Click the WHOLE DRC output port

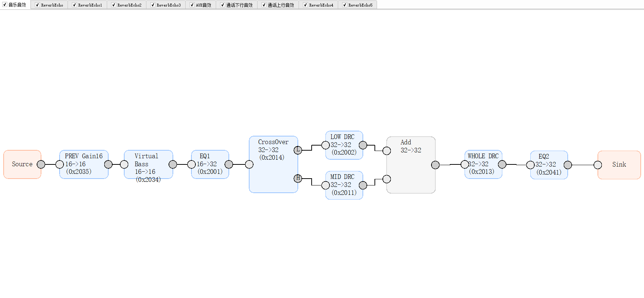tap(502, 164)
